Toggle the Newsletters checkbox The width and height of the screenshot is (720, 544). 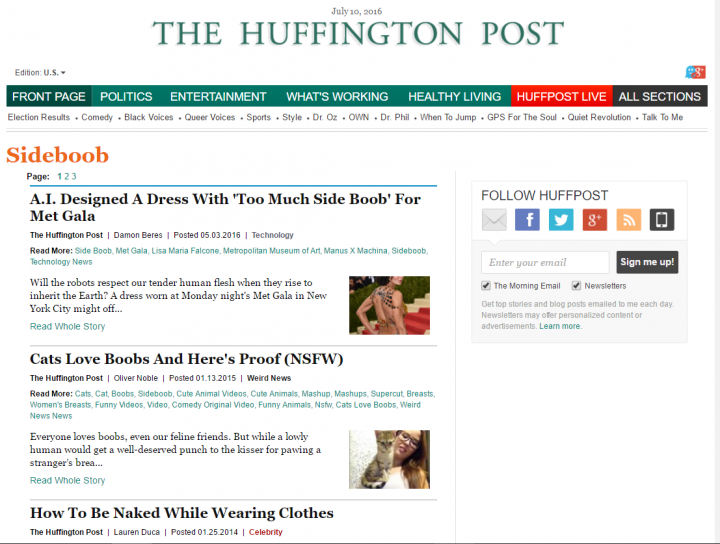pos(576,286)
